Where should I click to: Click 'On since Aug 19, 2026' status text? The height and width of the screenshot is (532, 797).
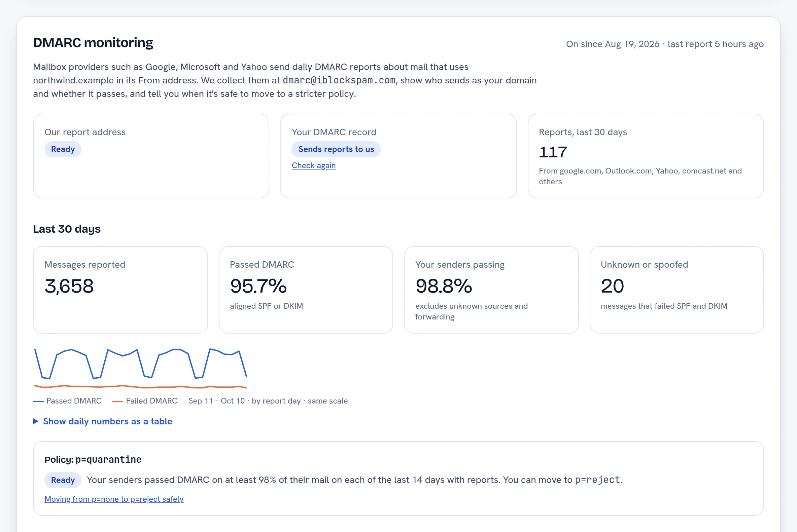[613, 44]
